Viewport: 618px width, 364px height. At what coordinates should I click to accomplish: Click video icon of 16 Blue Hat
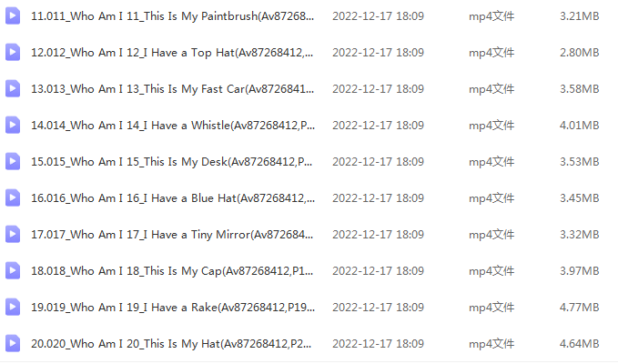(13, 198)
